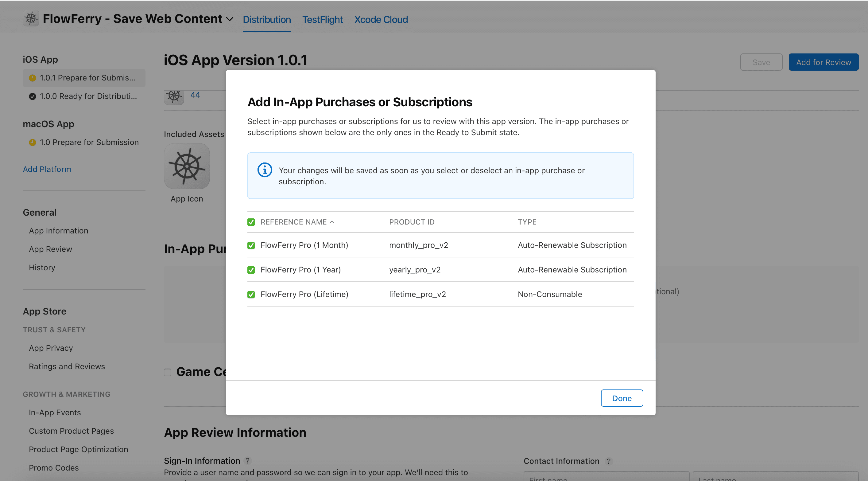Viewport: 868px width, 481px height.
Task: Click the checkmark status icon for 1.0.0
Action: pos(32,96)
